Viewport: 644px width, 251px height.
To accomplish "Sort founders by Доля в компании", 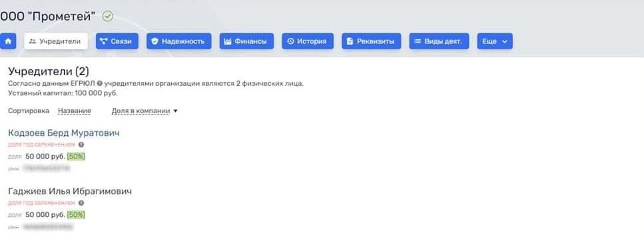I will point(141,111).
